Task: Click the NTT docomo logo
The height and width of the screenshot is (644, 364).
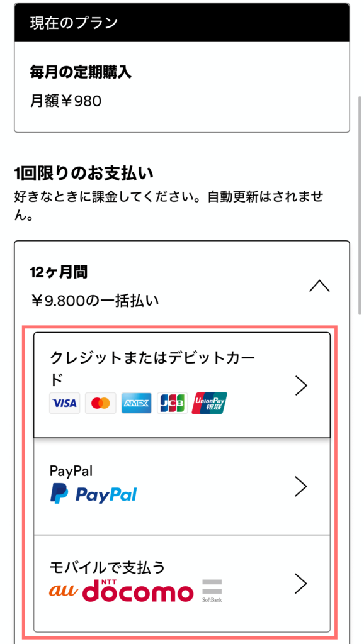Action: (x=138, y=590)
